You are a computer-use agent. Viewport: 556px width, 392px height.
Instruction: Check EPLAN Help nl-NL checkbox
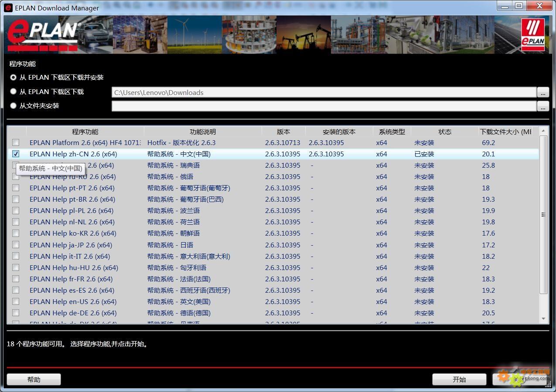click(16, 222)
